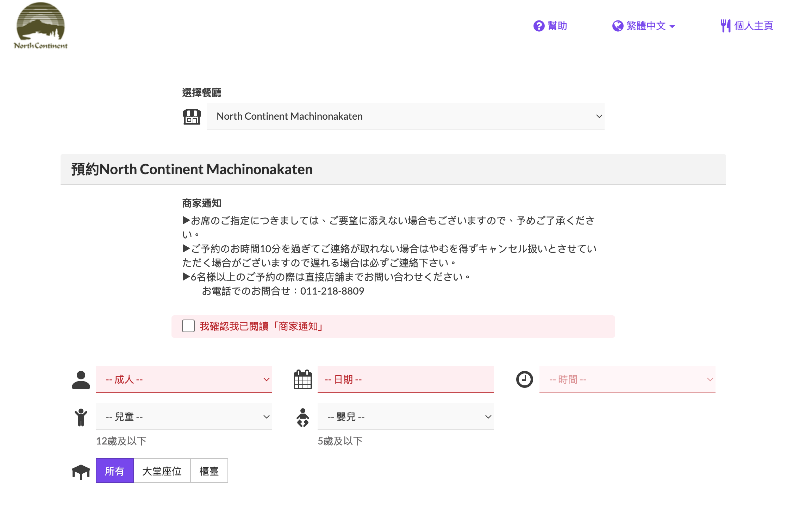Image resolution: width=812 pixels, height=511 pixels.
Task: Click the globe language icon
Action: click(618, 26)
